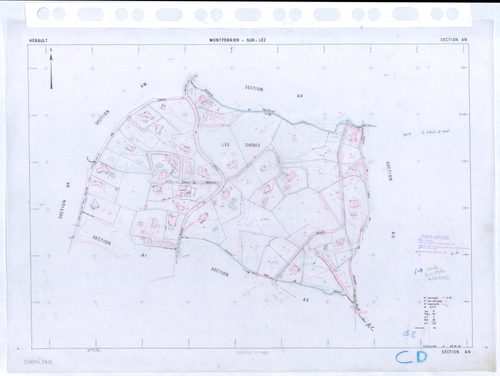Click the SECTION AN label in top margin

[x=454, y=39]
